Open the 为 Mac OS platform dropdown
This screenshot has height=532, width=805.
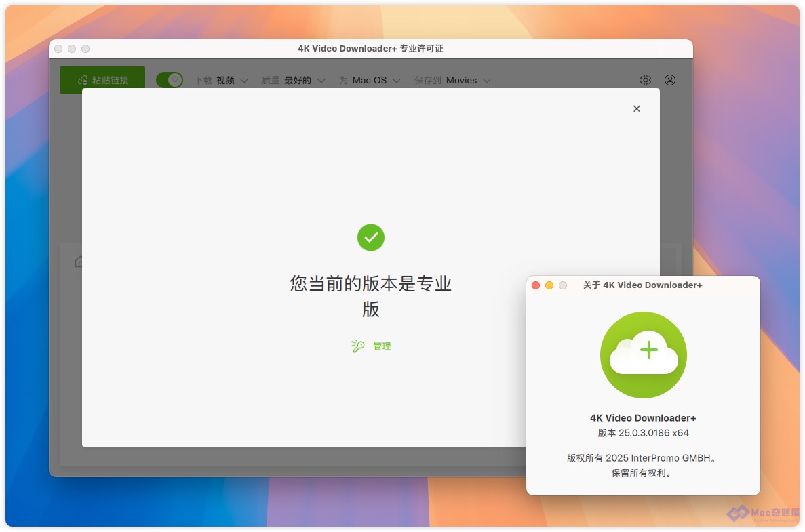click(370, 81)
